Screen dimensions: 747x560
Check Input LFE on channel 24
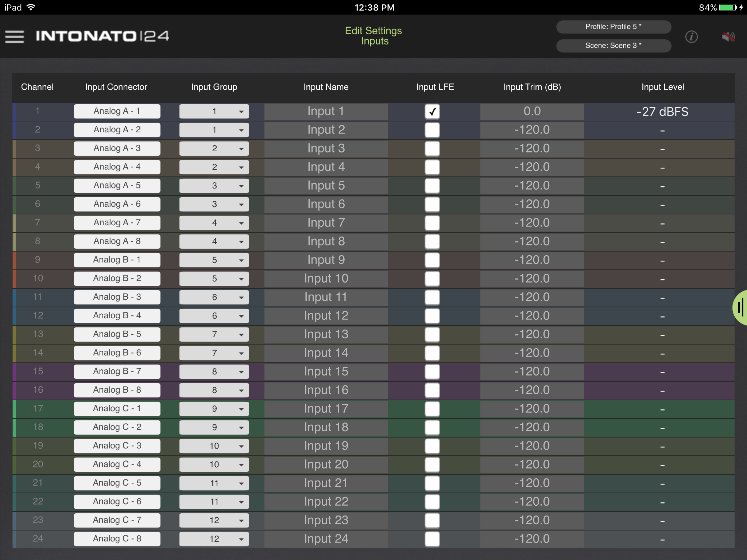click(432, 539)
